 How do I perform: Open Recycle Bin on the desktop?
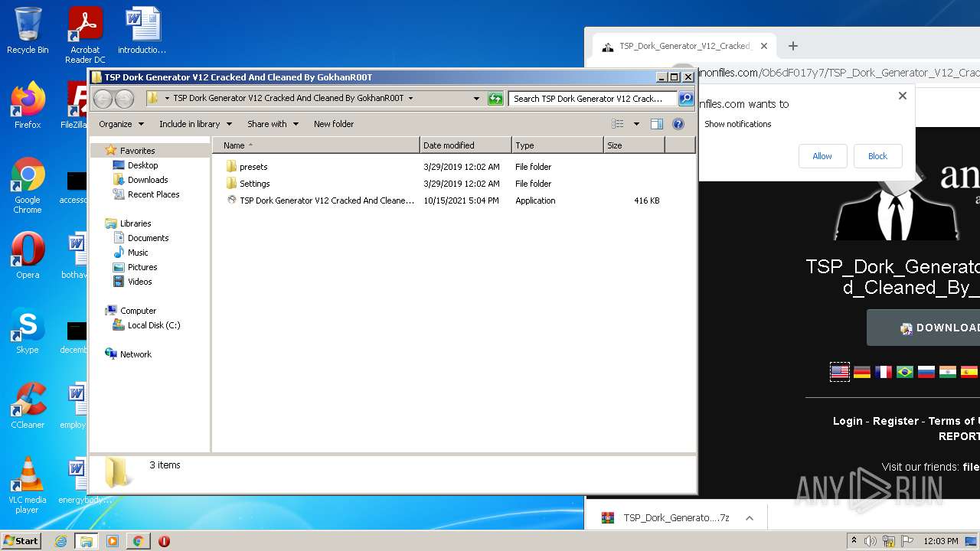pyautogui.click(x=28, y=31)
